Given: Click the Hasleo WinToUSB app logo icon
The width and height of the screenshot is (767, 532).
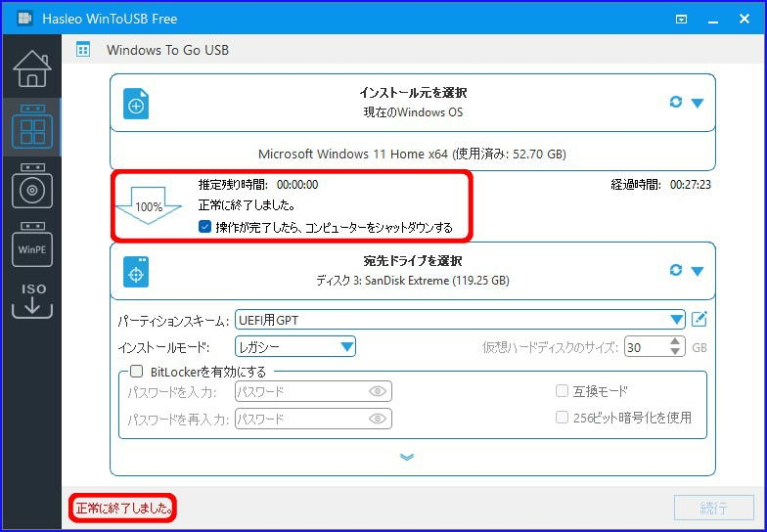Looking at the screenshot, I should click(x=24, y=19).
